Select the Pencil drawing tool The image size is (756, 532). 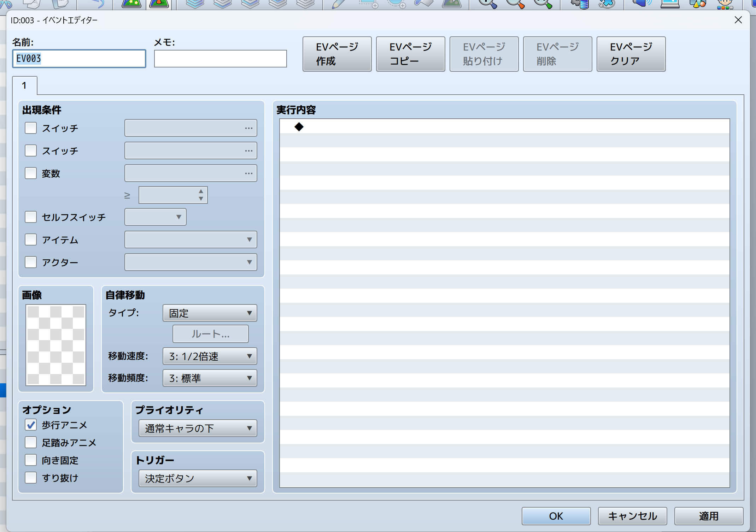pyautogui.click(x=338, y=4)
